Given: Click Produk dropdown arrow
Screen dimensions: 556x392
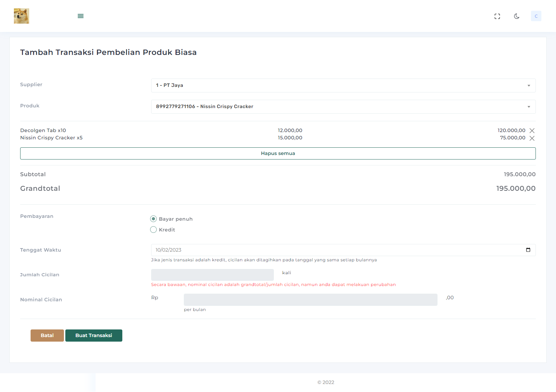Looking at the screenshot, I should [529, 107].
